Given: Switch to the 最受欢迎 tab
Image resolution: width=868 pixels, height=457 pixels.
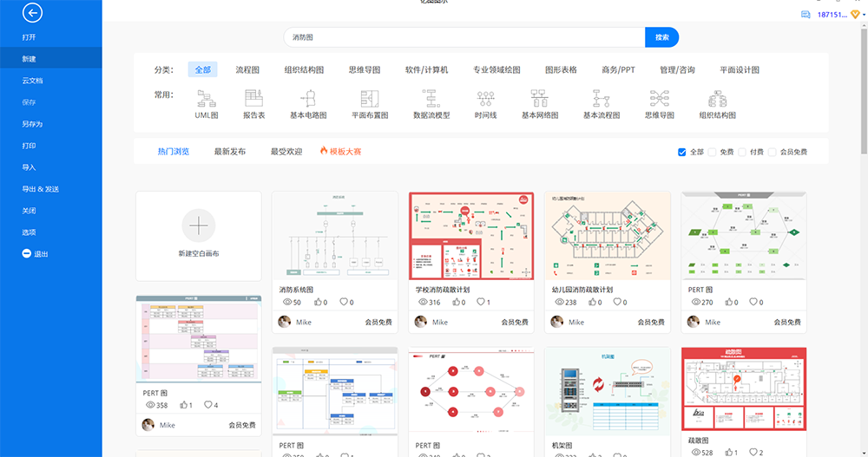Looking at the screenshot, I should (286, 152).
